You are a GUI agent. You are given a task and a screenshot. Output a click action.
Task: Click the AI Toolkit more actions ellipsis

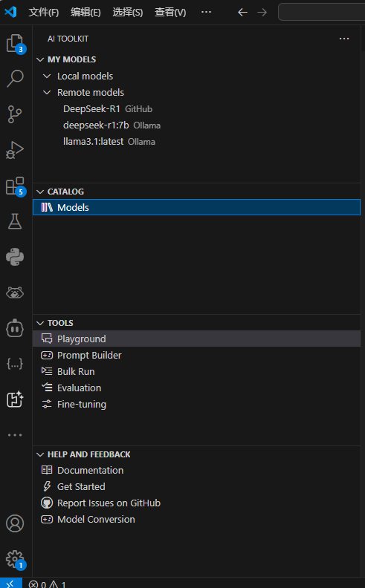[x=344, y=39]
